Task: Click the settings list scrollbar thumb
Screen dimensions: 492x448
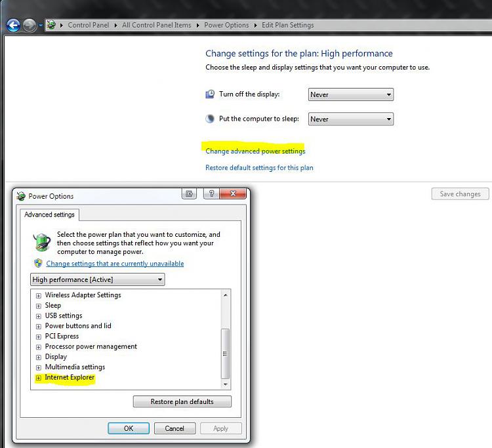Action: tap(225, 354)
